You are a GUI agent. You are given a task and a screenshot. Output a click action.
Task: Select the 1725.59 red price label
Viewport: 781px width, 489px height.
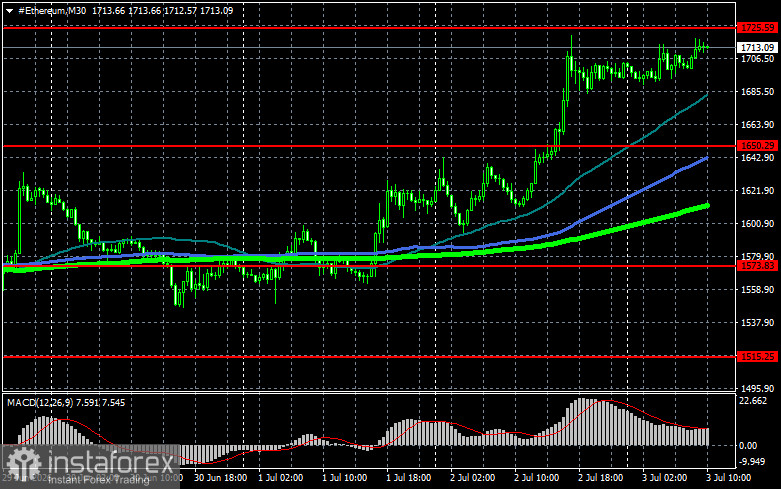coord(757,28)
